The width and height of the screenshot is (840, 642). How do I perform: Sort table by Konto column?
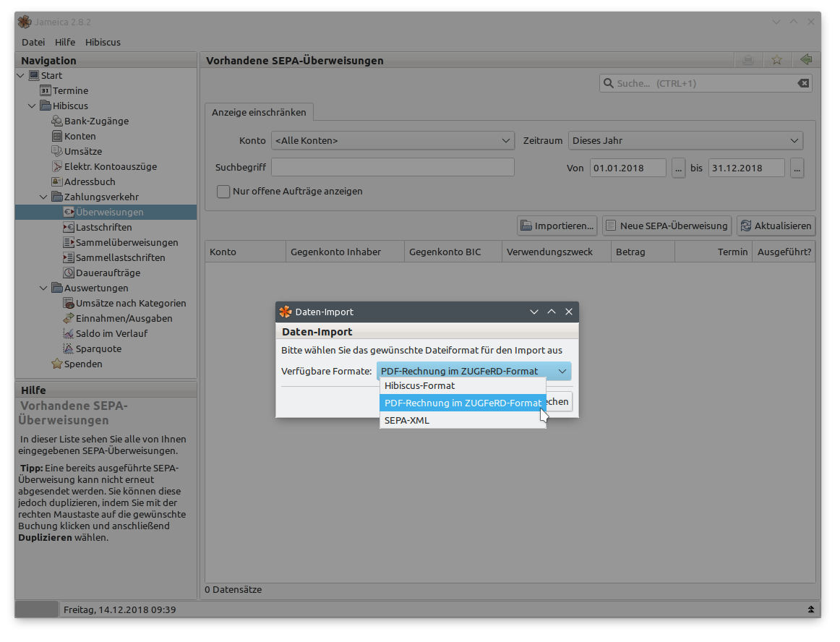245,252
